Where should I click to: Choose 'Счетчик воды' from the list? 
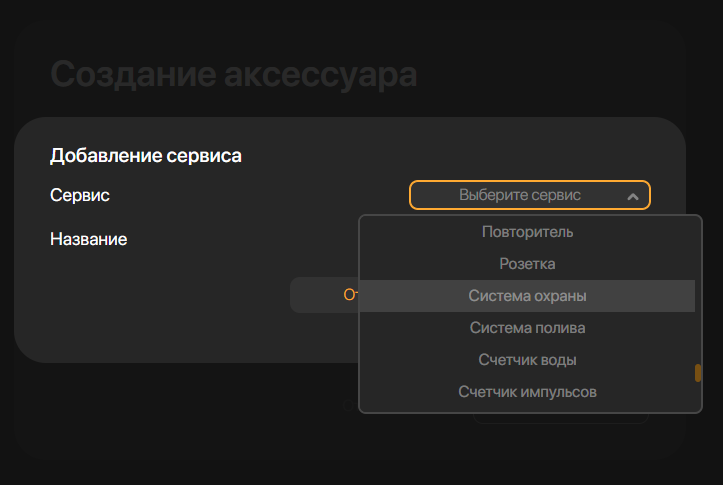pyautogui.click(x=527, y=360)
